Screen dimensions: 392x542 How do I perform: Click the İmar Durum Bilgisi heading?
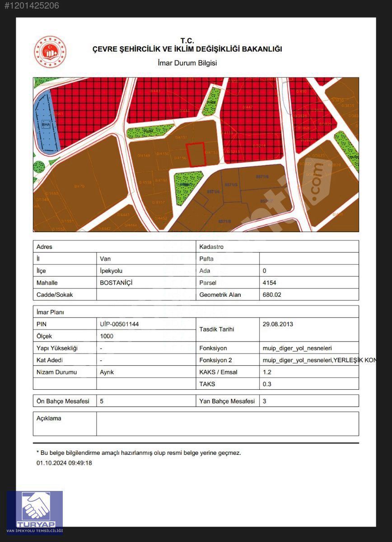(x=187, y=63)
